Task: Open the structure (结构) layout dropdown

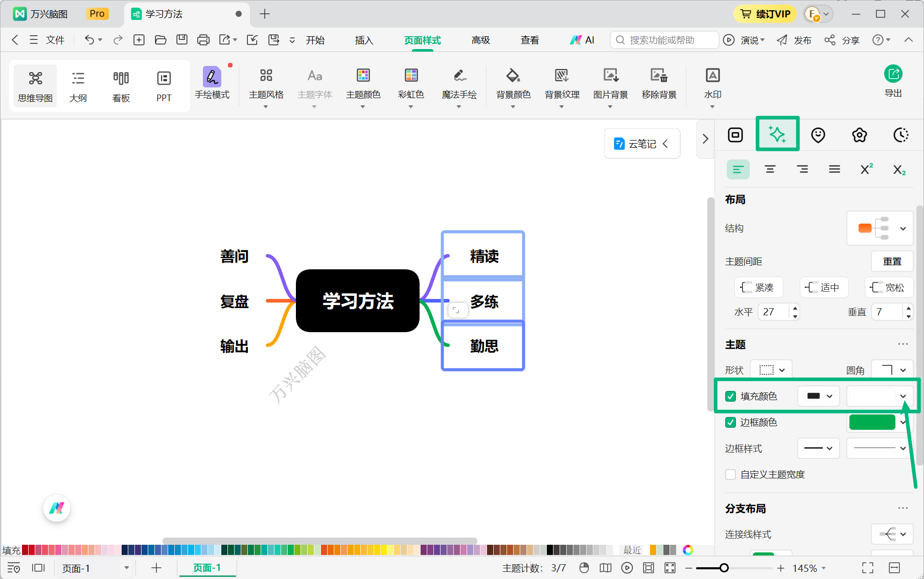Action: 880,228
